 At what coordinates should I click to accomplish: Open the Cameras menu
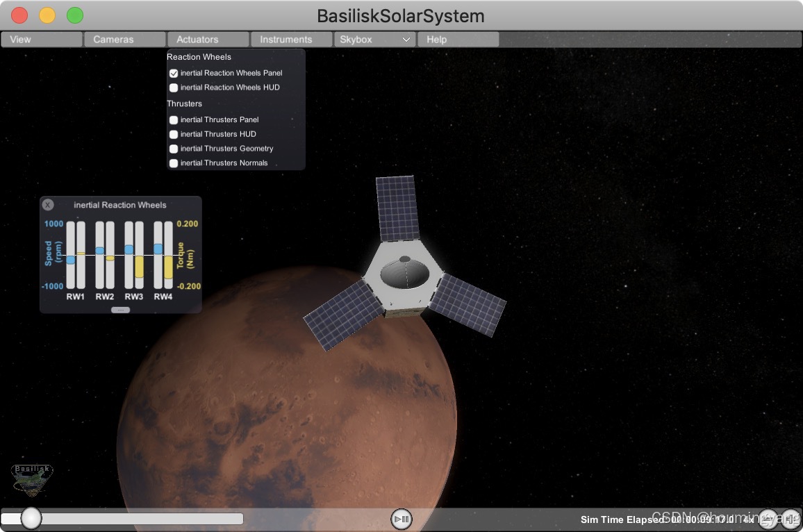point(125,40)
